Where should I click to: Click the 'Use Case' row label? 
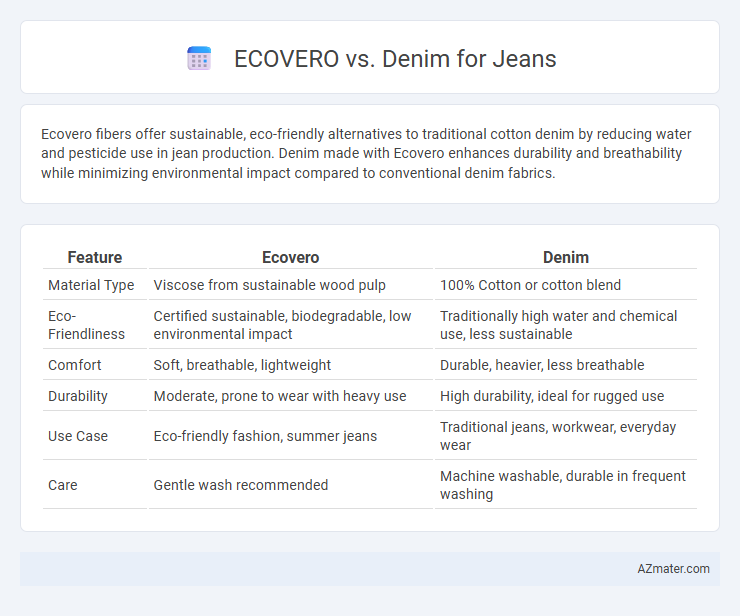pos(78,436)
